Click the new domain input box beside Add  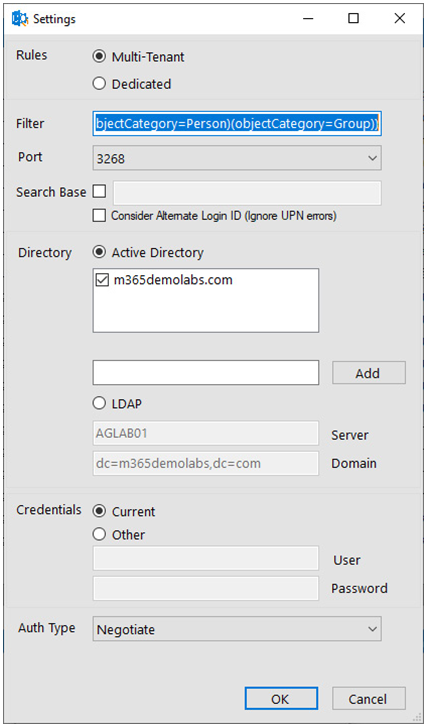click(x=206, y=373)
